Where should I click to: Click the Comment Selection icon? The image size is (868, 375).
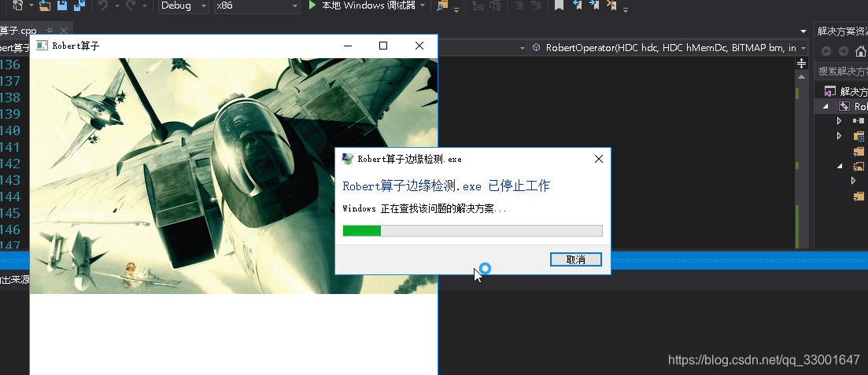pyautogui.click(x=519, y=6)
